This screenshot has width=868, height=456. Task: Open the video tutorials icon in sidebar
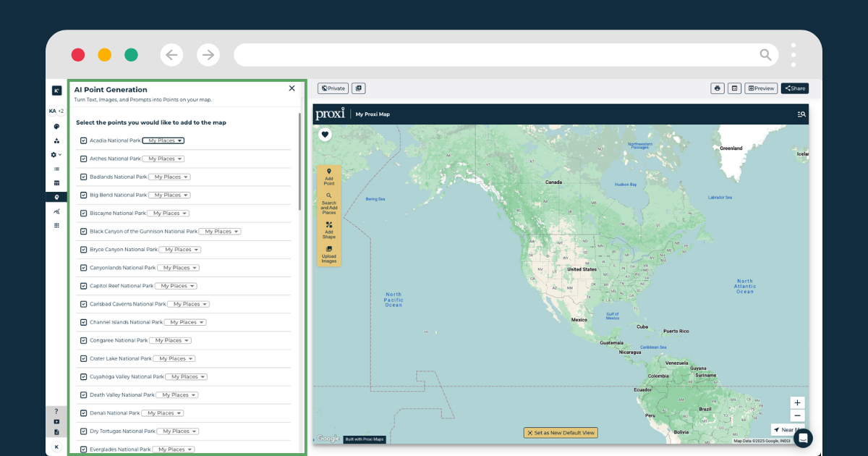point(56,421)
